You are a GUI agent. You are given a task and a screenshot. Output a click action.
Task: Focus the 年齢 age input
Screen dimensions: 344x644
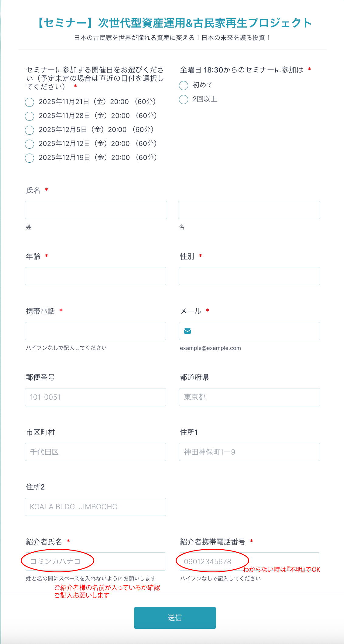[x=95, y=276]
